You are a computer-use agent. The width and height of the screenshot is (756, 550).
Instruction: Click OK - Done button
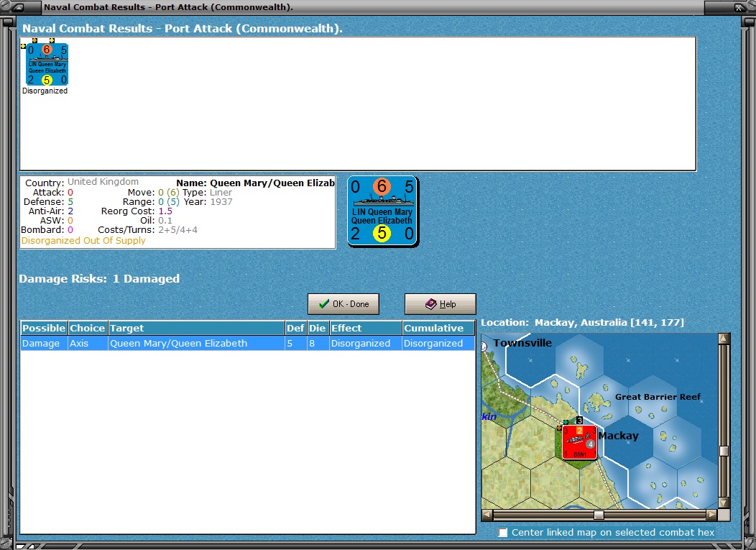[344, 304]
